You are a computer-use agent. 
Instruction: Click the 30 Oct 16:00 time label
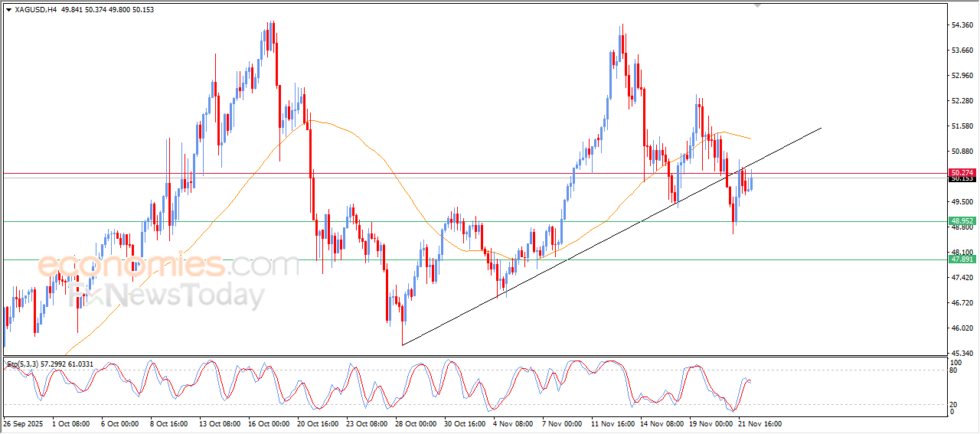pos(465,423)
